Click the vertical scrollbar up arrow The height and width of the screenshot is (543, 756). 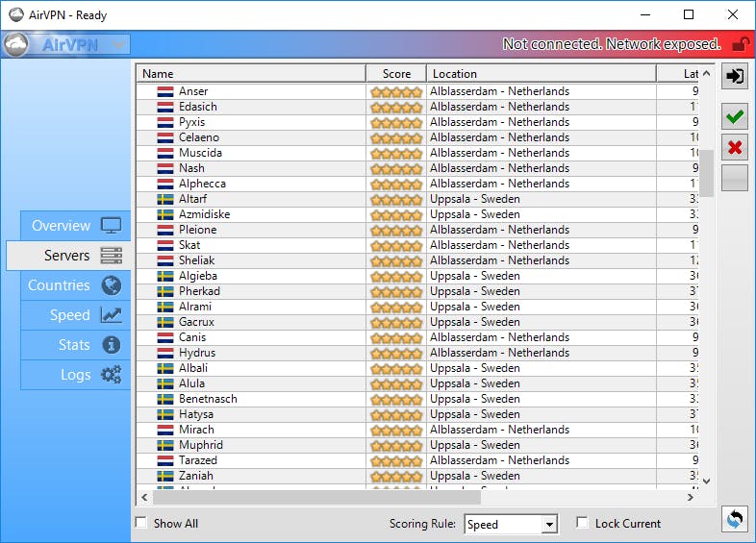click(x=707, y=73)
